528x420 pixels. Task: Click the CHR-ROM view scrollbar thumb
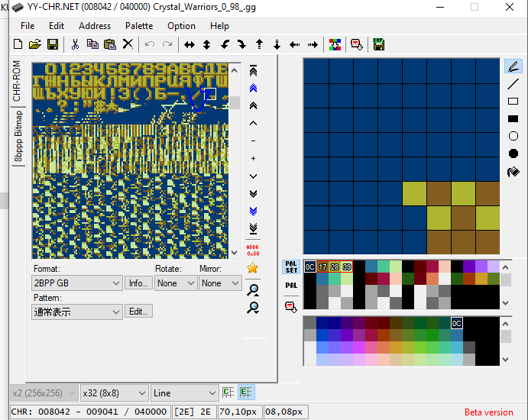[235, 102]
